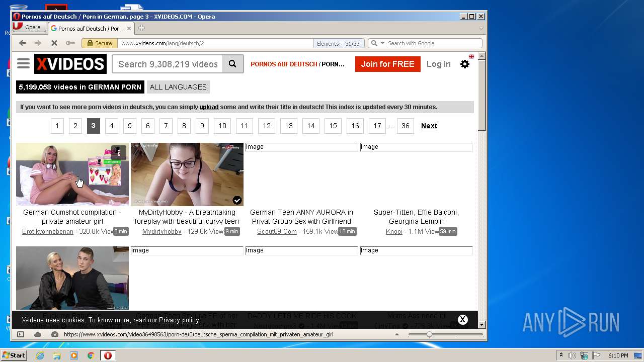Click the XVIDEOS logo
The width and height of the screenshot is (644, 362).
(x=70, y=64)
